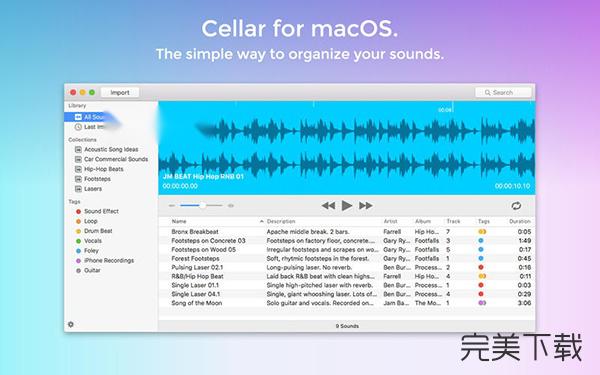Image resolution: width=600 pixels, height=375 pixels.
Task: Click the red tag of Pulsing Laser 02.1
Action: coord(481,267)
